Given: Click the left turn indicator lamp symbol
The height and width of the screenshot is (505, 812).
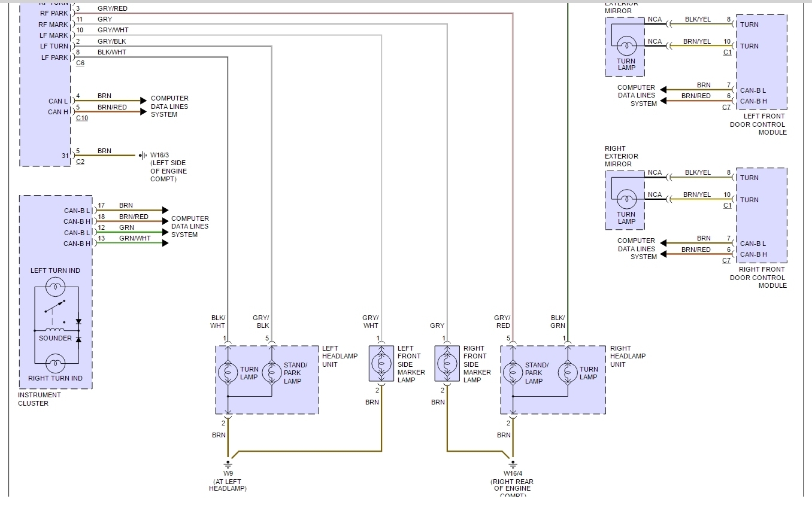Looking at the screenshot, I should tap(55, 286).
